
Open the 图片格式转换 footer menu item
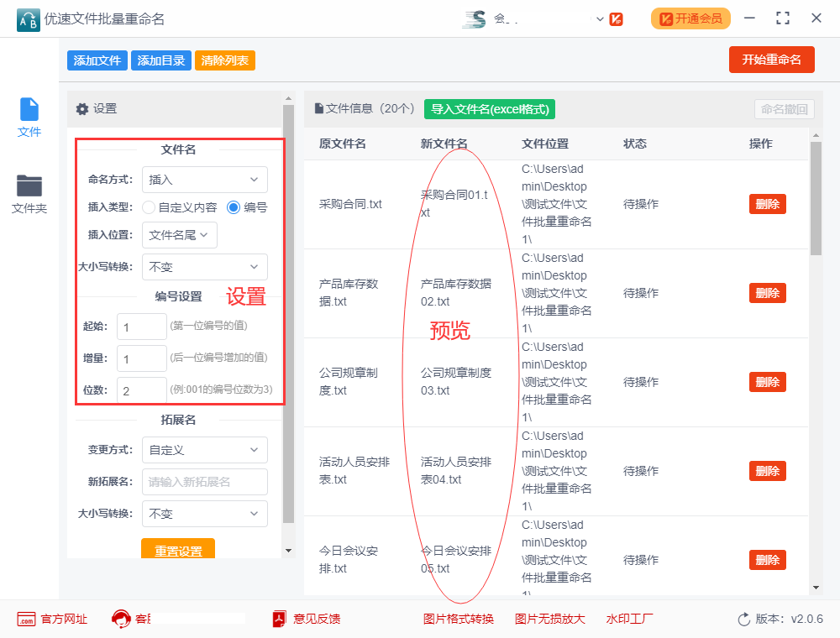(x=459, y=619)
